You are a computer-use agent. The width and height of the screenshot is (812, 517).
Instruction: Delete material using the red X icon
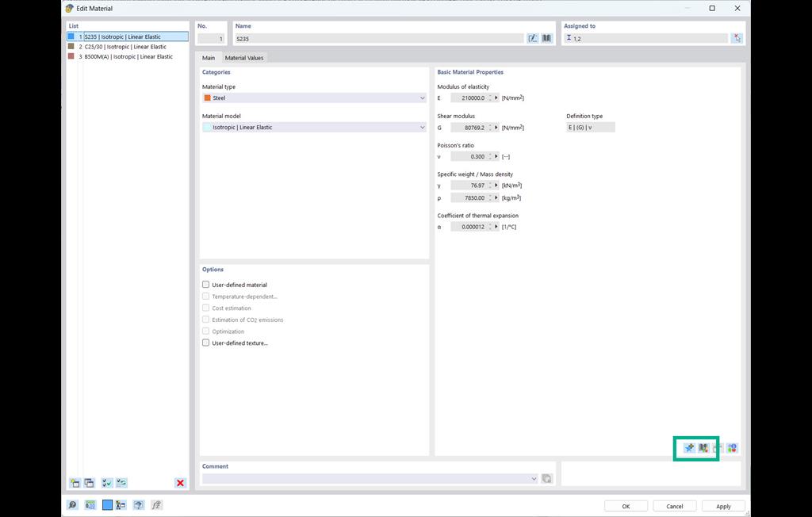[x=181, y=483]
